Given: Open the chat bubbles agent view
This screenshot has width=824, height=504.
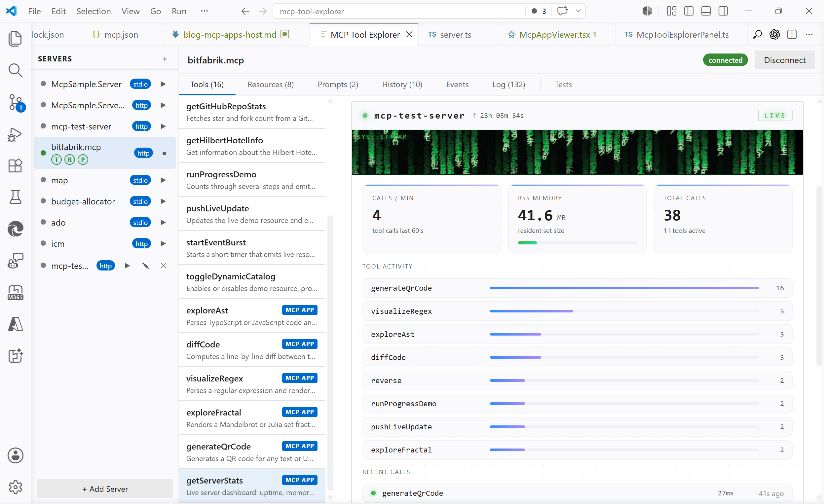Looking at the screenshot, I should [x=15, y=261].
